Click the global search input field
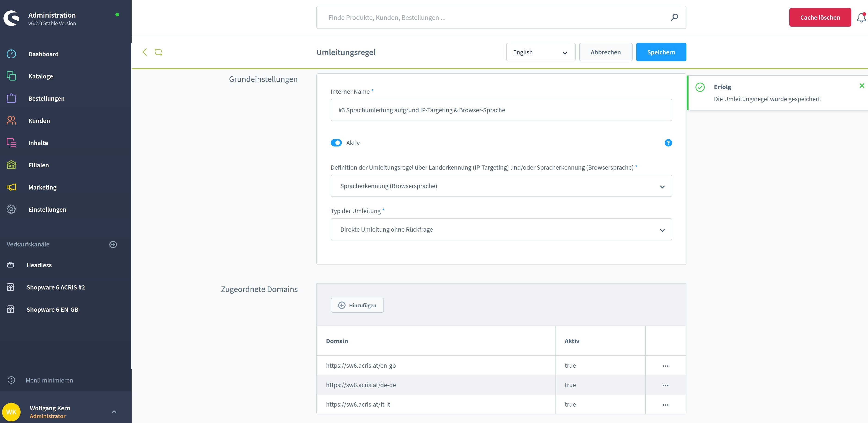The height and width of the screenshot is (423, 868). [501, 17]
